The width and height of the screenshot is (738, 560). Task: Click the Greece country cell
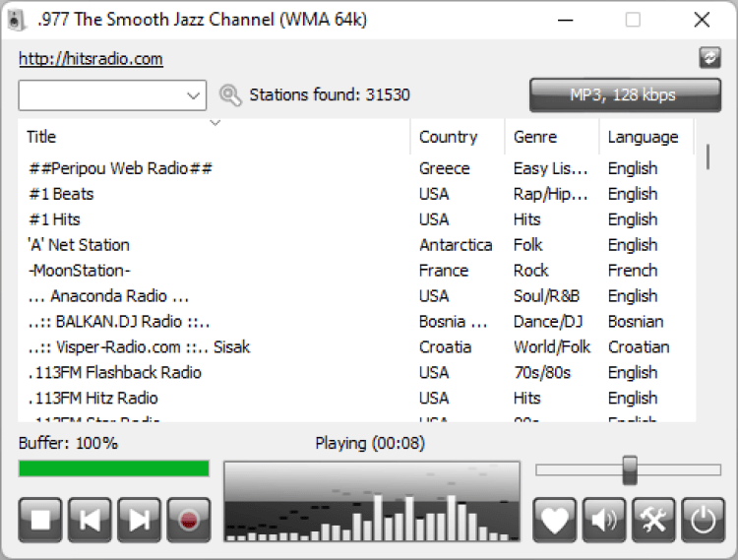click(x=445, y=168)
